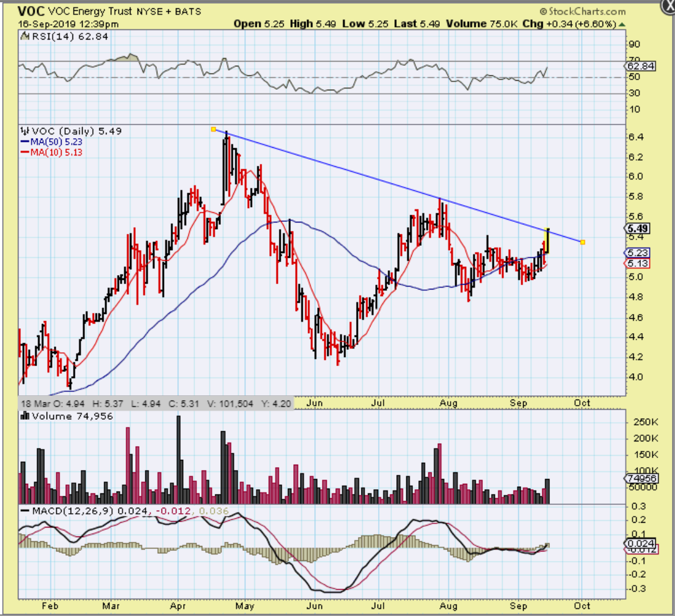Viewport: 675px width, 616px height.
Task: Click the '18 Mar O: 4.94' data readout
Action: [53, 404]
